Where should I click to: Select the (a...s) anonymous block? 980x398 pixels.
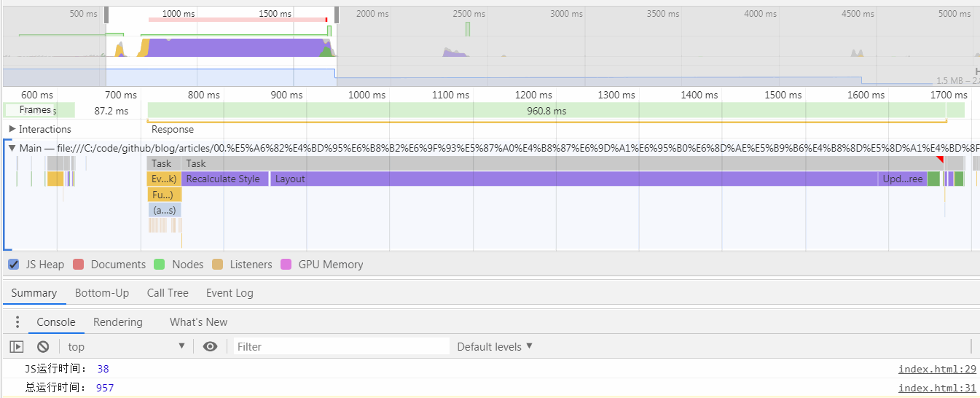164,210
